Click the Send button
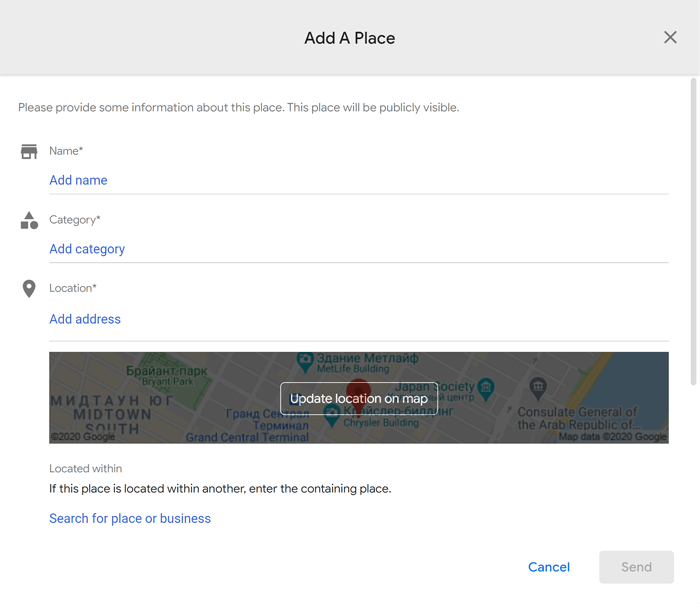This screenshot has width=700, height=611. 636,567
